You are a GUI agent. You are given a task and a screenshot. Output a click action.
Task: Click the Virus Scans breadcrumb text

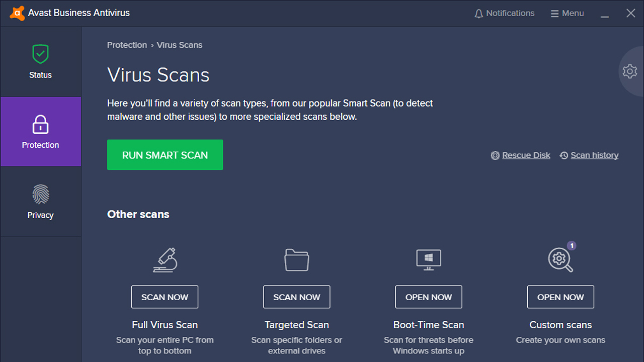coord(180,45)
